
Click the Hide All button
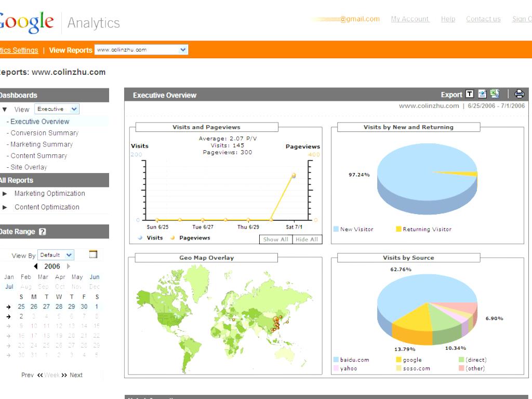pyautogui.click(x=307, y=240)
